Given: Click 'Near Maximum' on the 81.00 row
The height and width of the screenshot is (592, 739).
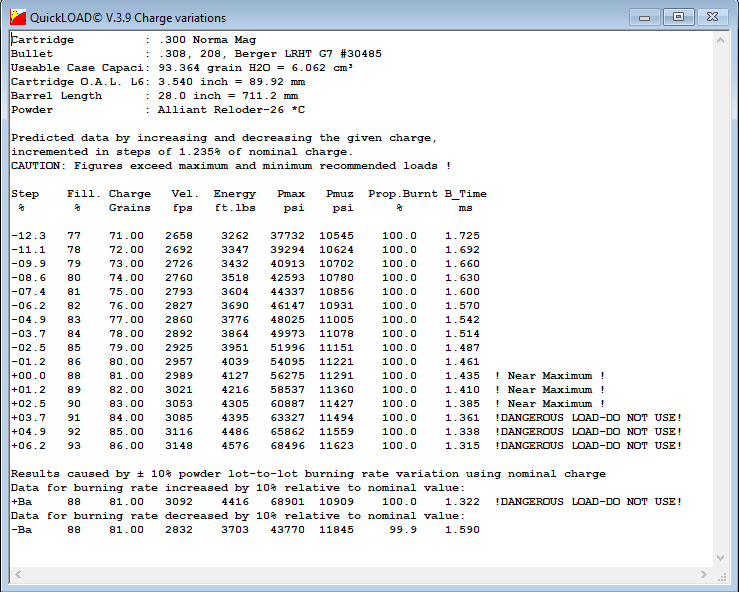Looking at the screenshot, I should point(550,376).
